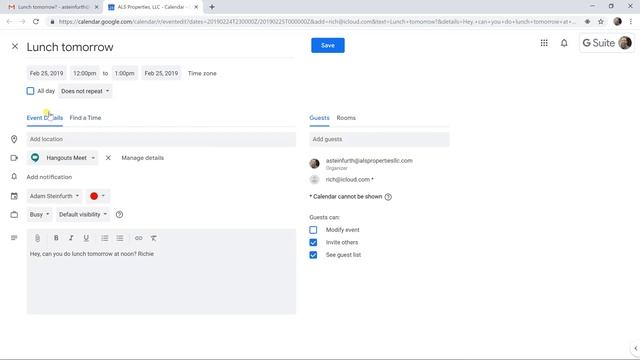This screenshot has height=360, width=640.
Task: Click the description text area
Action: pos(161,280)
